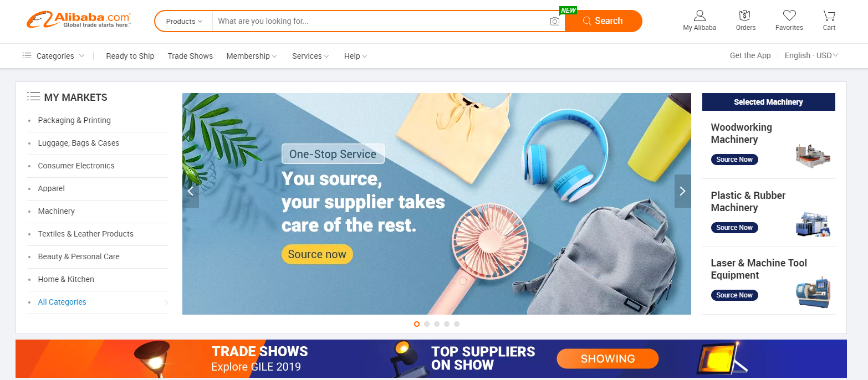
Task: Expand the Categories dropdown menu
Action: click(53, 56)
